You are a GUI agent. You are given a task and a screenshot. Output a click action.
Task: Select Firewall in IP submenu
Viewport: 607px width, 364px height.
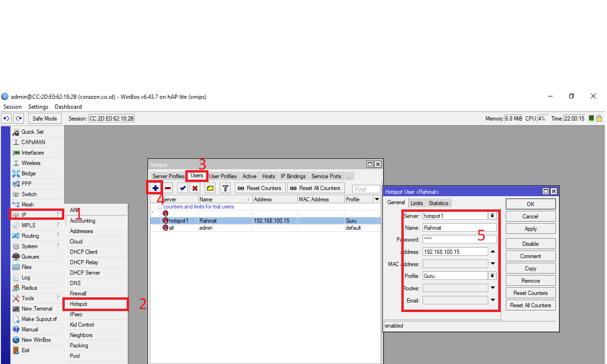[x=96, y=294]
